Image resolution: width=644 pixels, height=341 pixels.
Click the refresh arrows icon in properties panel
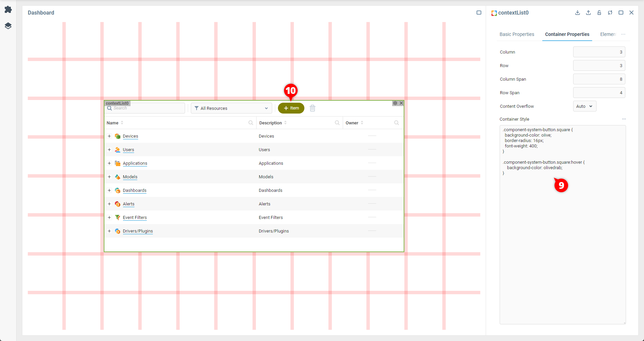tap(610, 13)
